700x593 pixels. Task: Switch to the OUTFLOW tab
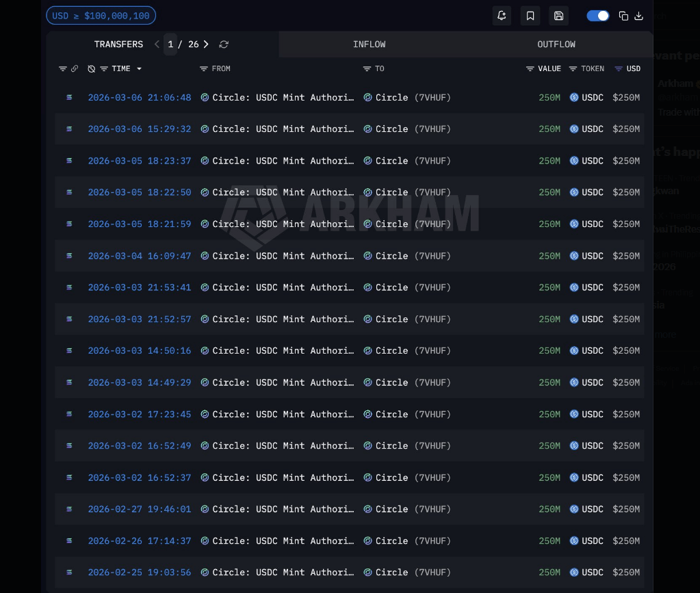click(x=556, y=44)
